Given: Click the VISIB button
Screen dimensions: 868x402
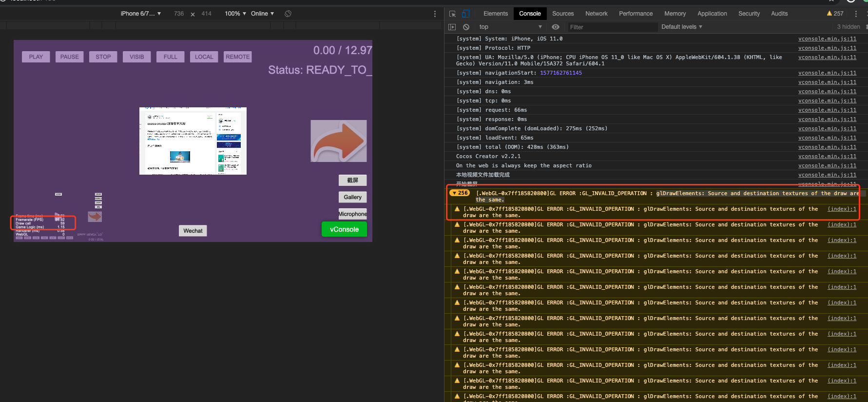Looking at the screenshot, I should pyautogui.click(x=137, y=57).
